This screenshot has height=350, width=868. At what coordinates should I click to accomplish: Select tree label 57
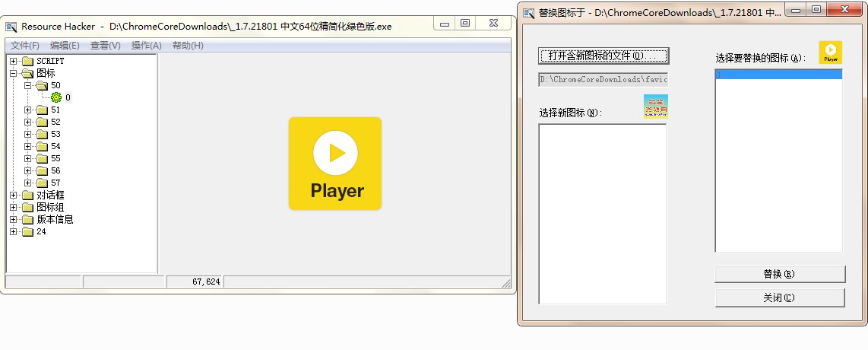(x=55, y=183)
